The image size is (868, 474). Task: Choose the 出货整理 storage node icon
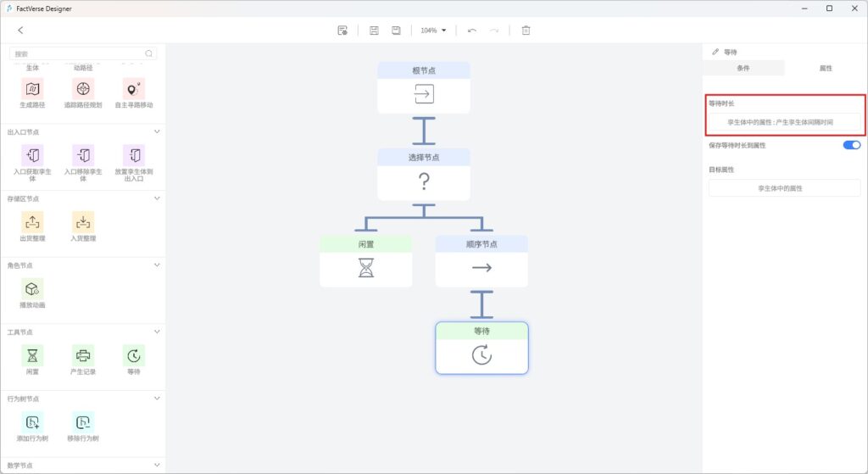click(32, 222)
